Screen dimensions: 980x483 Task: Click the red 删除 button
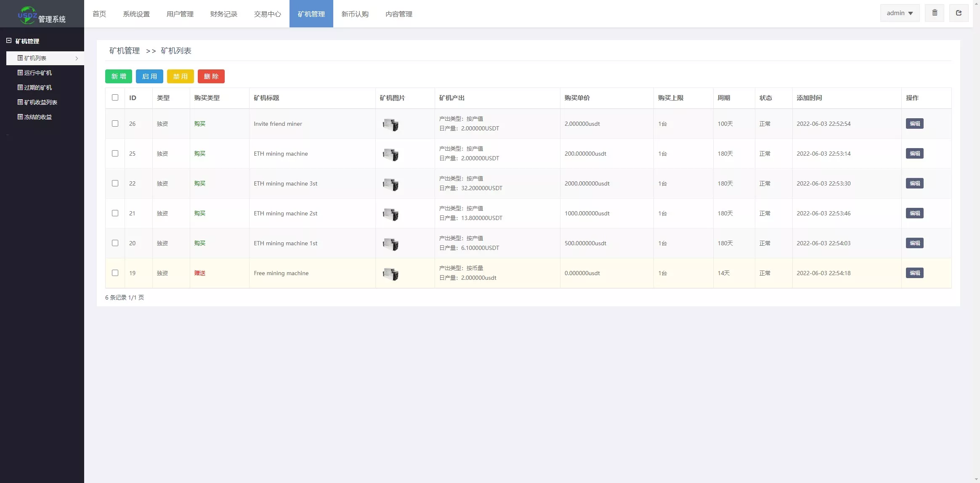point(211,76)
